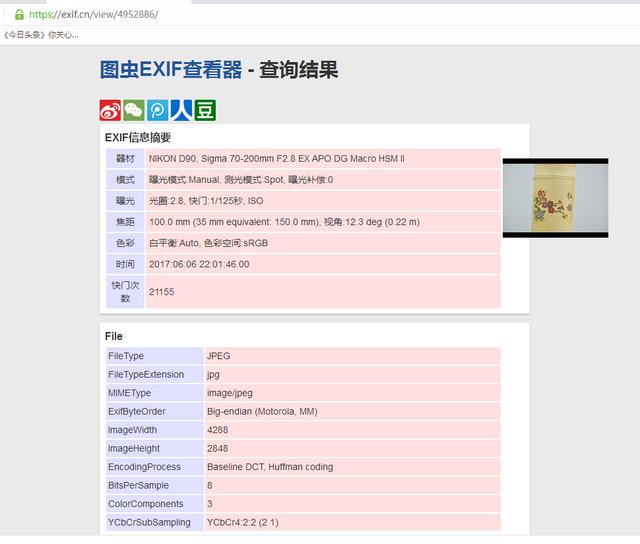The height and width of the screenshot is (544, 640).
Task: Select the 2848 height value
Action: pos(353,449)
